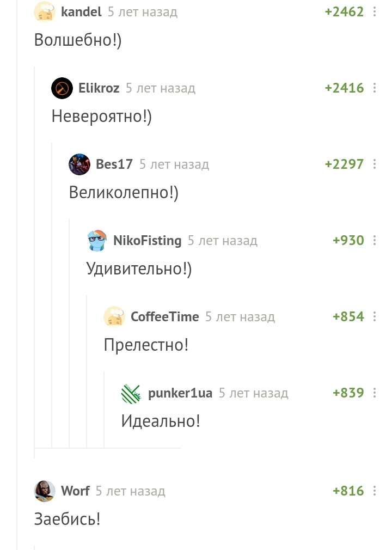Open kandel's avatar picture
The height and width of the screenshot is (550, 392).
tap(45, 11)
